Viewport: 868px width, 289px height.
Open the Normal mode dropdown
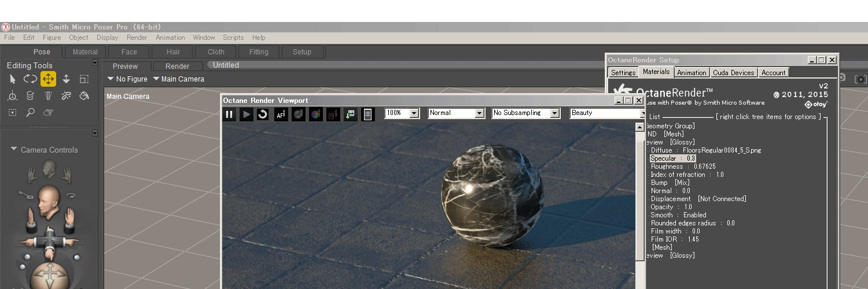click(479, 113)
